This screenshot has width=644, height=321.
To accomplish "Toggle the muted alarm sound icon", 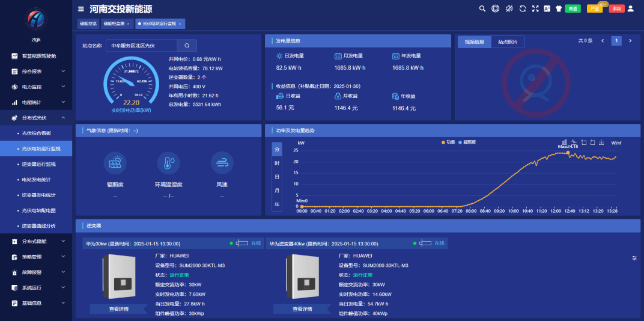I will (509, 8).
